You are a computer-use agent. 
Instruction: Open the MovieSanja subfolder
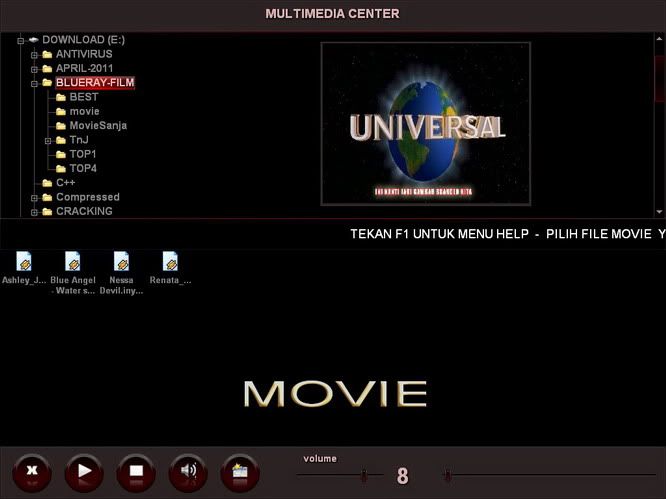click(x=98, y=125)
